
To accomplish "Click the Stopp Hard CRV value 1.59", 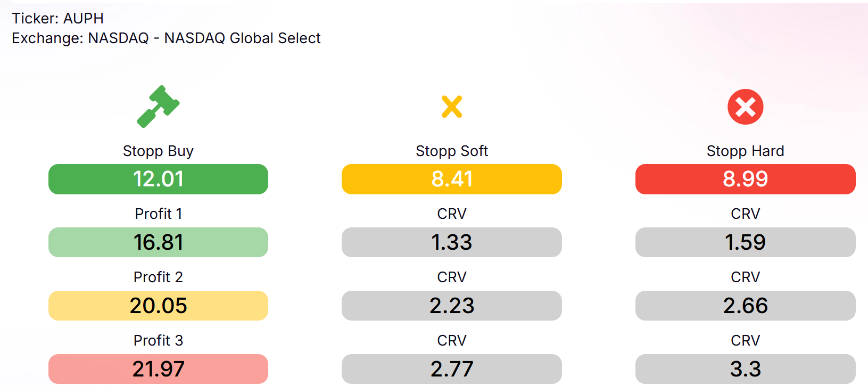I will coord(745,242).
